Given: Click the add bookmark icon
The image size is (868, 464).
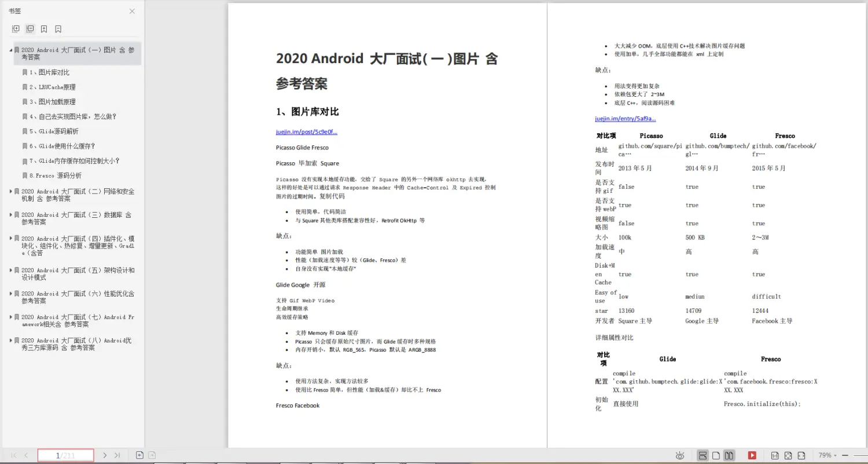Looking at the screenshot, I should (44, 29).
